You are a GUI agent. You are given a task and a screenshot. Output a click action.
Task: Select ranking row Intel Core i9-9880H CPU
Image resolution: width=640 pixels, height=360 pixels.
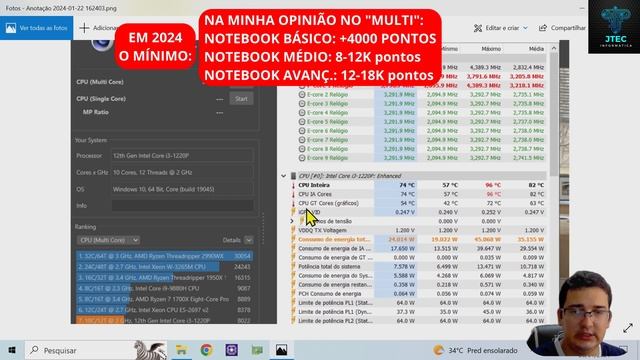(164, 288)
